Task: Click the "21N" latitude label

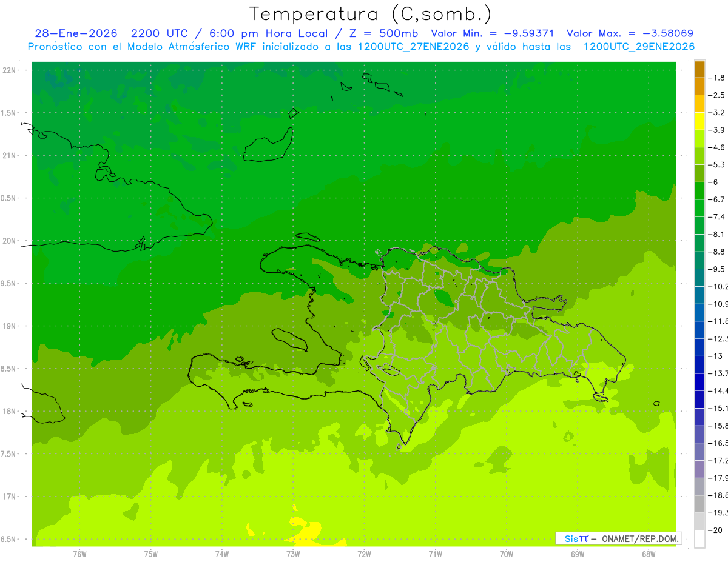Action: tap(9, 156)
